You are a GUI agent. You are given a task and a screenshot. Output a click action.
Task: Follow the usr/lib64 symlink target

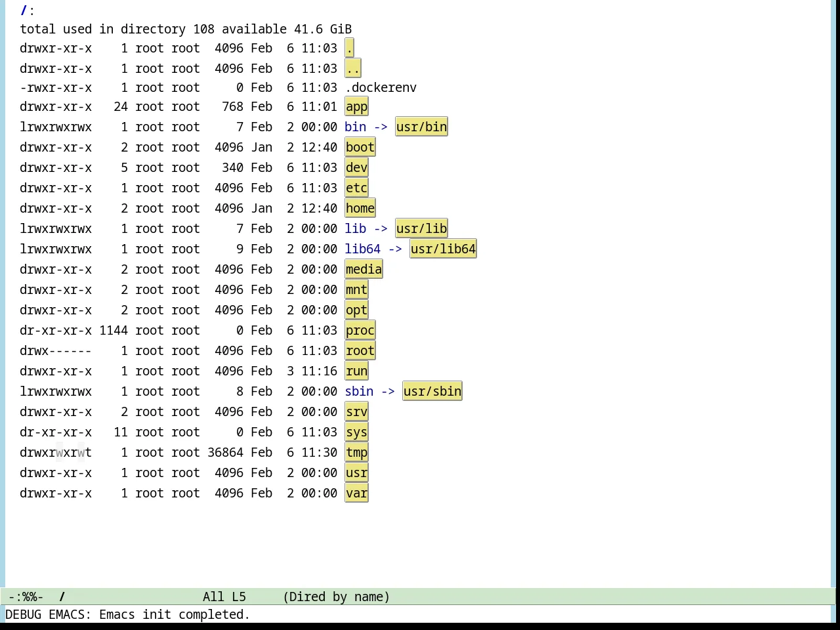tap(443, 249)
